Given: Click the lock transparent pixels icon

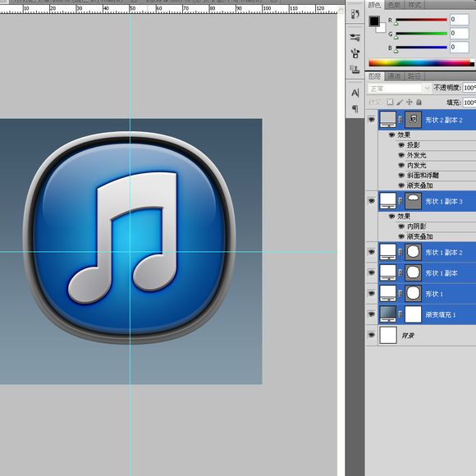Looking at the screenshot, I should pyautogui.click(x=390, y=102).
